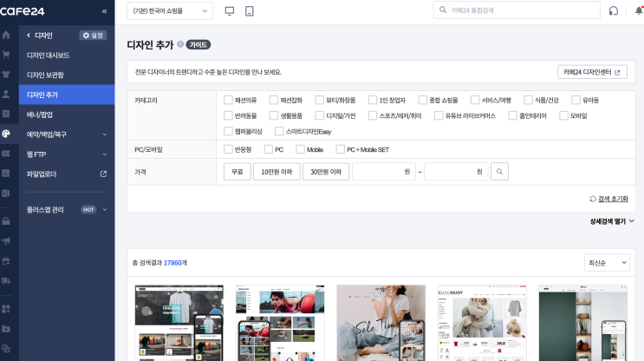This screenshot has height=361, width=644.
Task: Click the 가이드 guide badge
Action: point(198,45)
